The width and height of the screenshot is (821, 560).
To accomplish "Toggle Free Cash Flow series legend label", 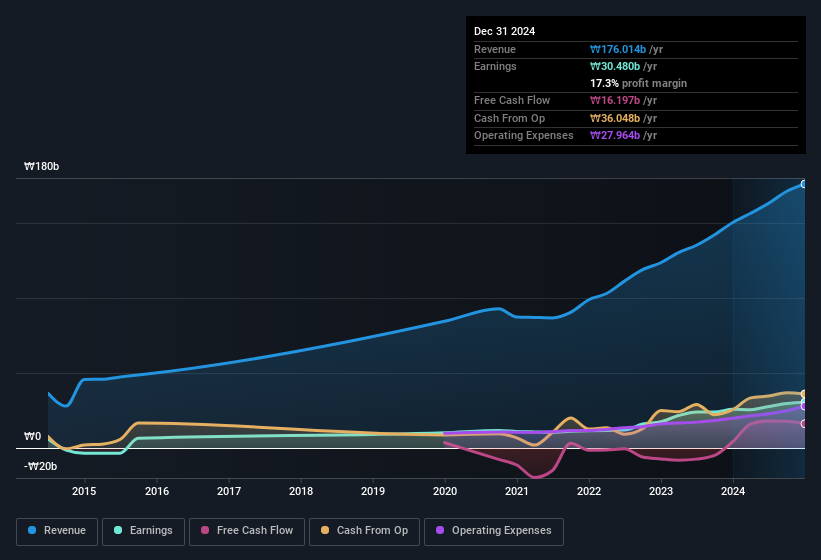I will tap(255, 530).
